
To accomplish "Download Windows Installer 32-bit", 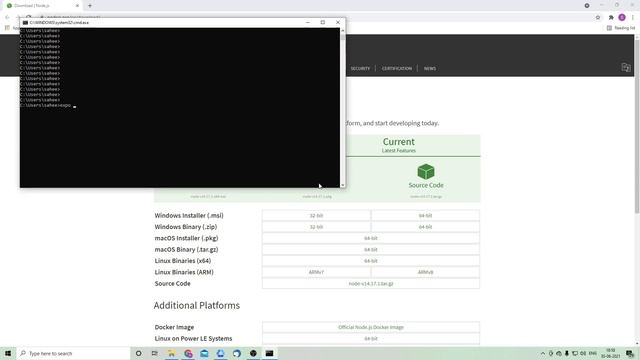I will click(x=316, y=216).
